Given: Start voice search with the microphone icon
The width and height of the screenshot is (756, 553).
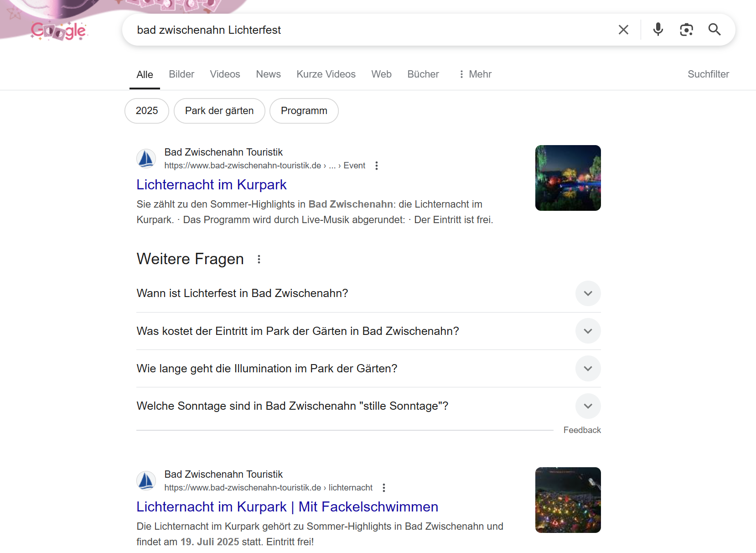Looking at the screenshot, I should coord(658,30).
